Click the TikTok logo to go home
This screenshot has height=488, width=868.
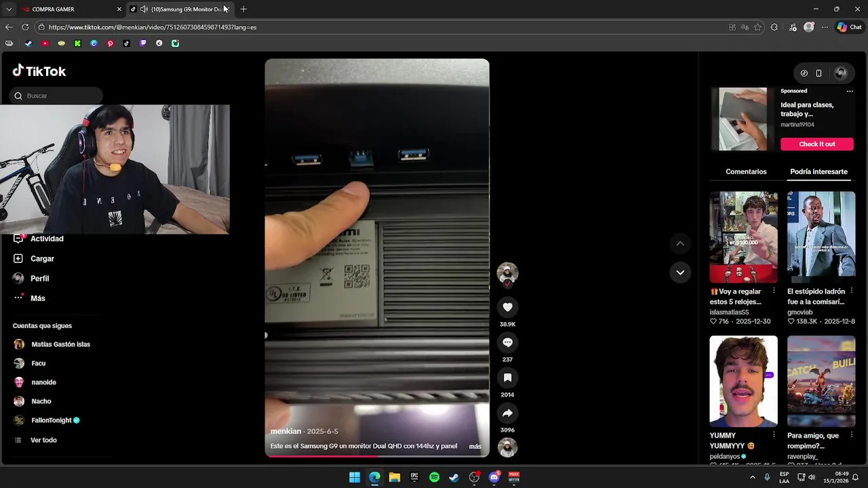[39, 71]
